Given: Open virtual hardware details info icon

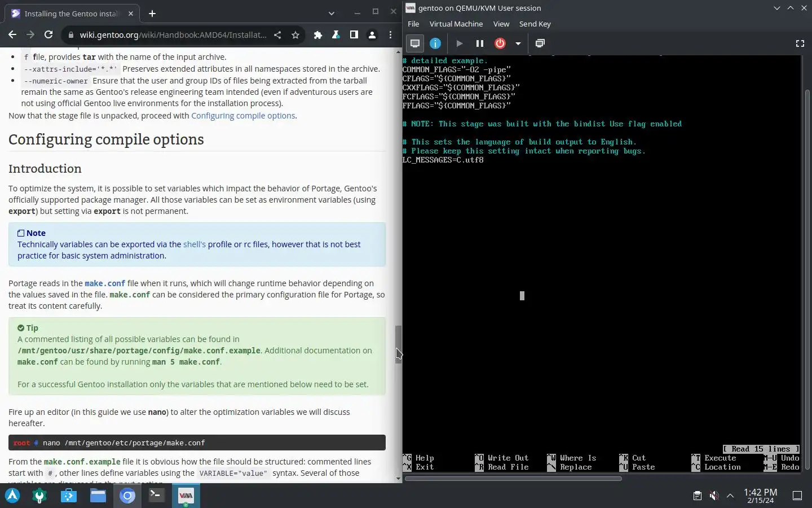Looking at the screenshot, I should [435, 43].
